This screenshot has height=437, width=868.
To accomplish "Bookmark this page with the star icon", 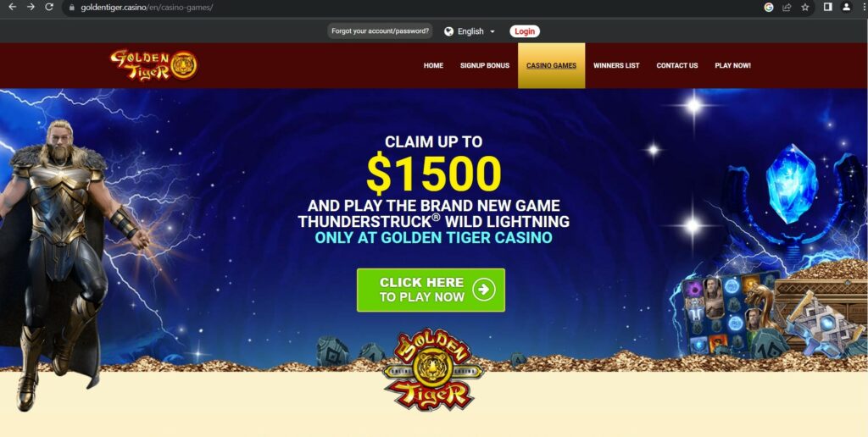I will click(805, 7).
